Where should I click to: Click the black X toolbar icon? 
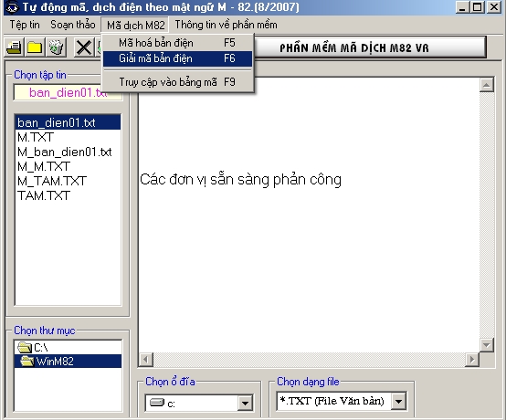(84, 47)
